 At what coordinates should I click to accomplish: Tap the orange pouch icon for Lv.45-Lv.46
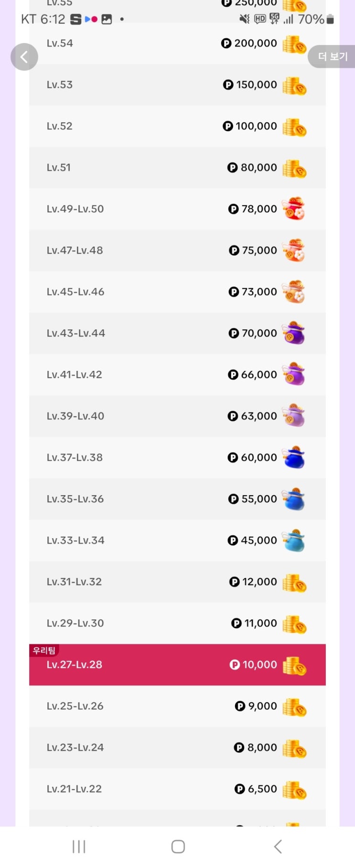pyautogui.click(x=293, y=292)
